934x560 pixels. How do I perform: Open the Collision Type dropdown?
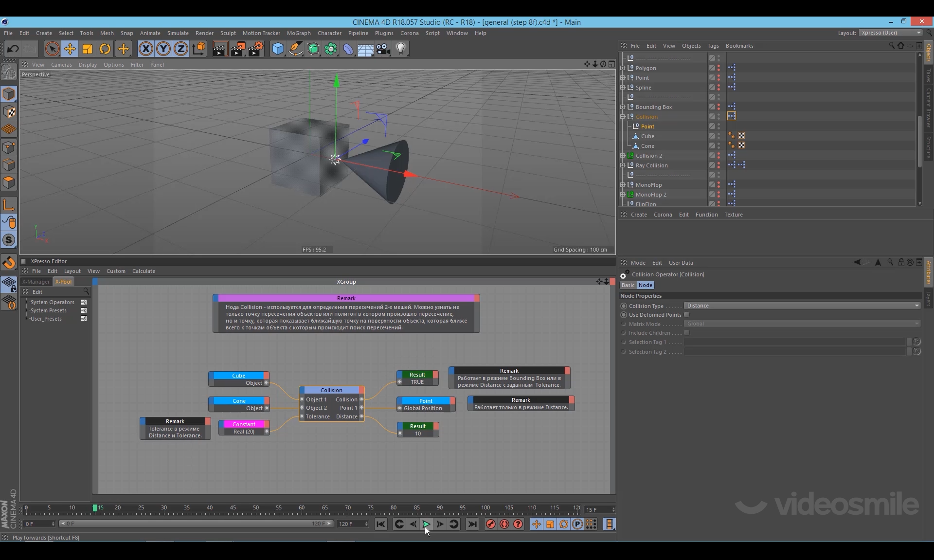[802, 306]
